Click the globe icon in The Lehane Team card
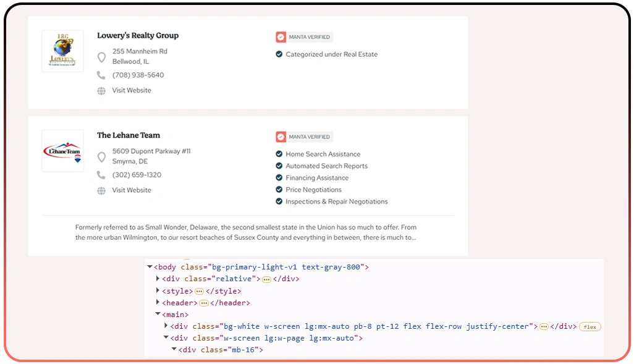 (x=101, y=191)
